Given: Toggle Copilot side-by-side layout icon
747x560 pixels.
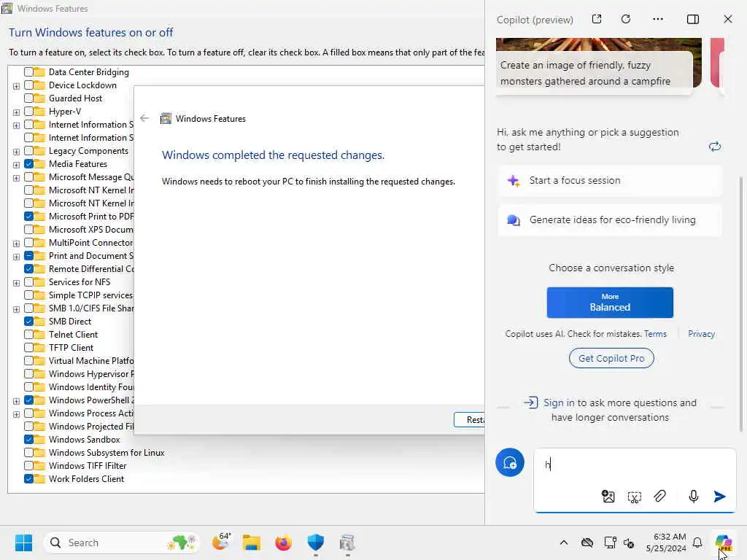Looking at the screenshot, I should [693, 19].
